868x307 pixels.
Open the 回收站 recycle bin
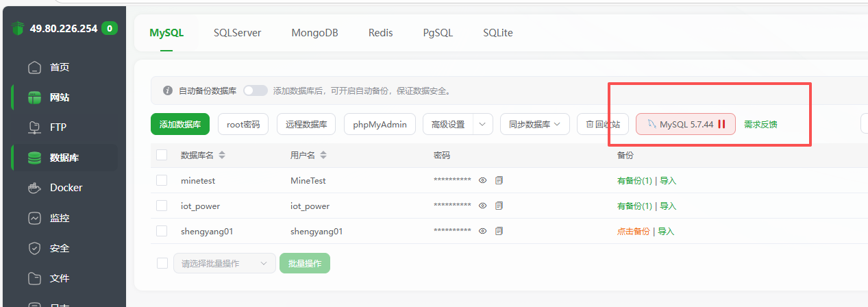point(603,124)
